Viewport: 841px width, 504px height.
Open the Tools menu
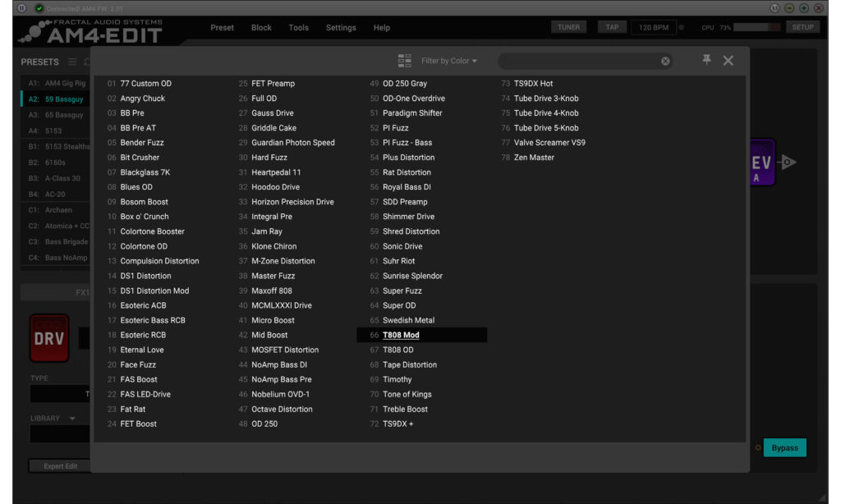pos(299,27)
